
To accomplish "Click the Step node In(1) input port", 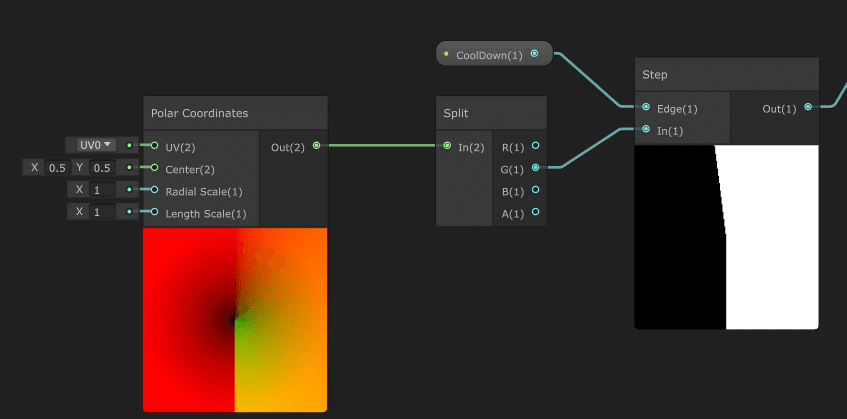I will coord(646,129).
